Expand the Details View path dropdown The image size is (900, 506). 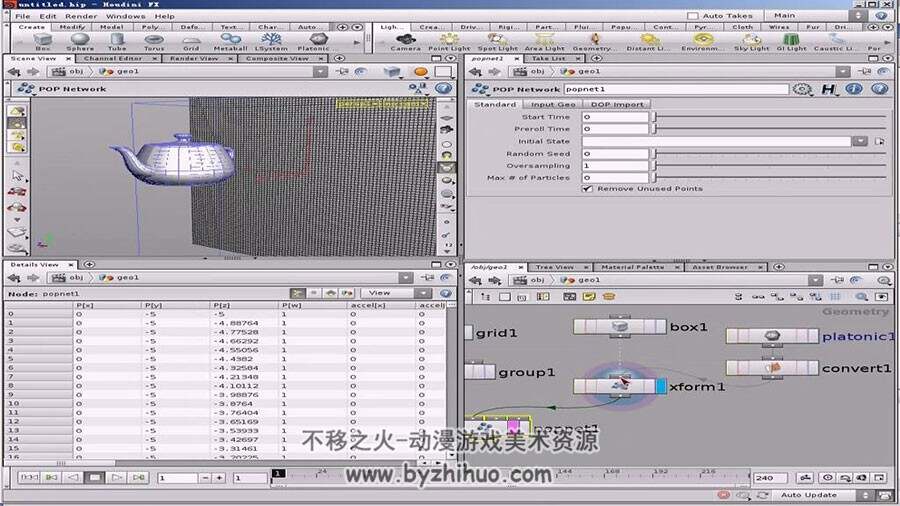[406, 278]
